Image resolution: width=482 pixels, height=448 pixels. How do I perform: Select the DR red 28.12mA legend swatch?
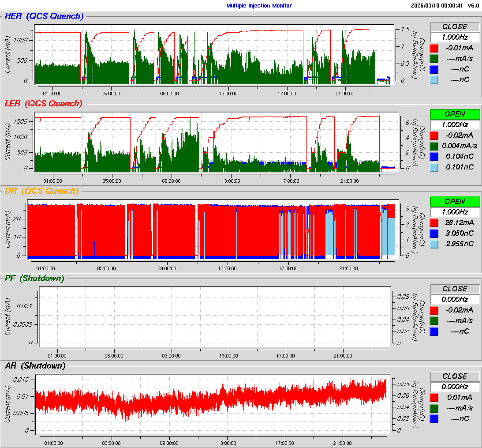434,222
